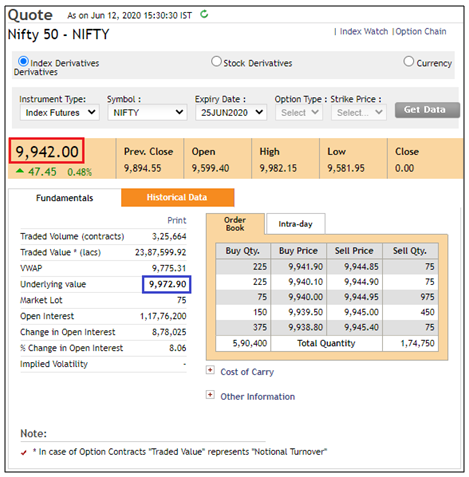Open the Option Type Select dropdown

pyautogui.click(x=299, y=113)
